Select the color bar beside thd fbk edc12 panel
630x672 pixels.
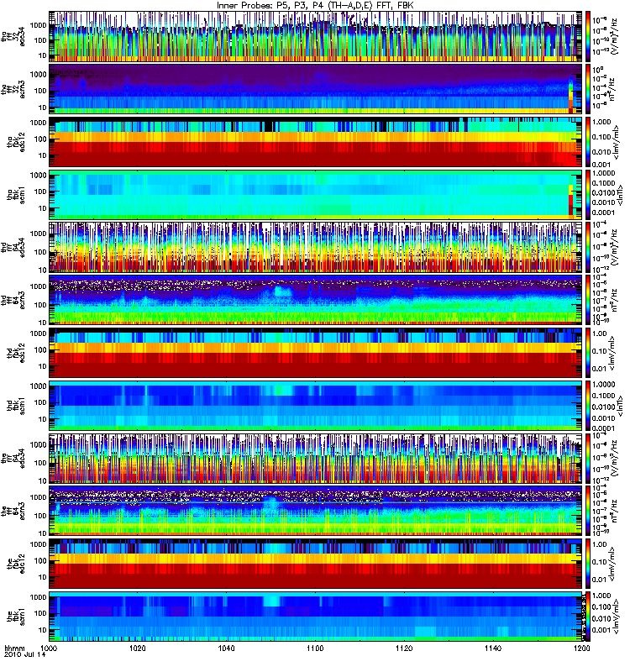[x=587, y=353]
